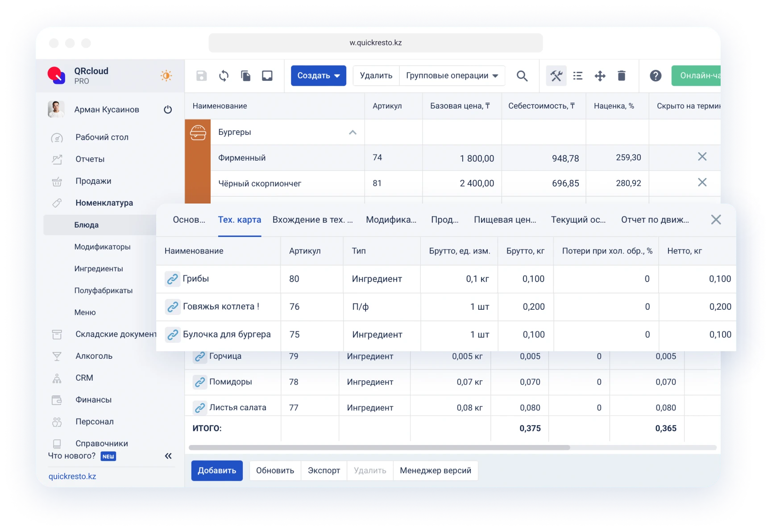Click the refresh arrows toolbar icon
The image size is (772, 532).
[224, 76]
